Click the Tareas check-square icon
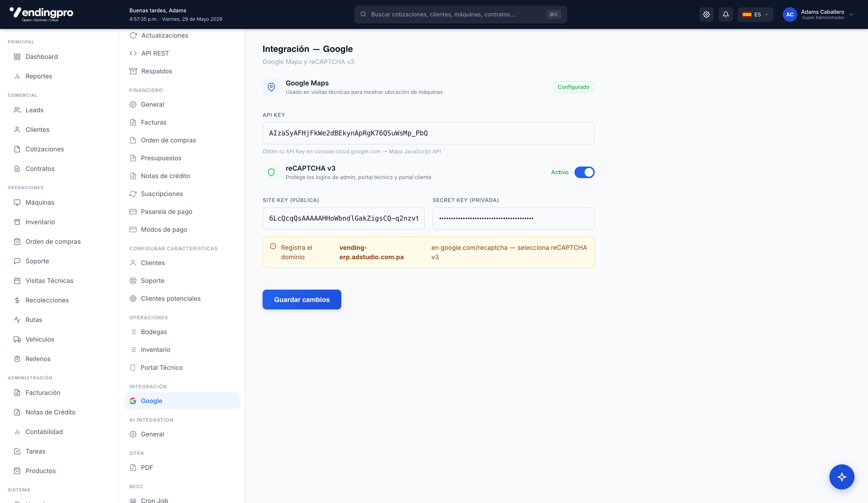 [x=17, y=451]
